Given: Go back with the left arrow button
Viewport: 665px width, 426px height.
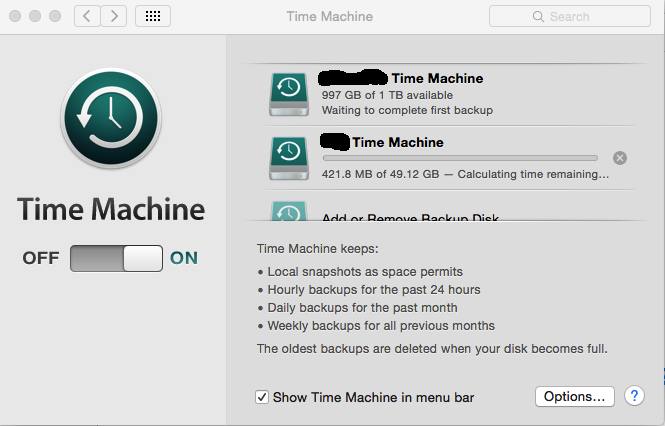Looking at the screenshot, I should click(x=87, y=16).
